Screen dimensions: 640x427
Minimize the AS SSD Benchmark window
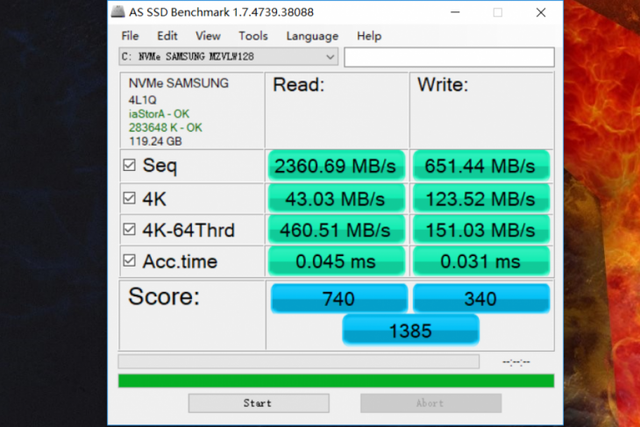point(455,12)
